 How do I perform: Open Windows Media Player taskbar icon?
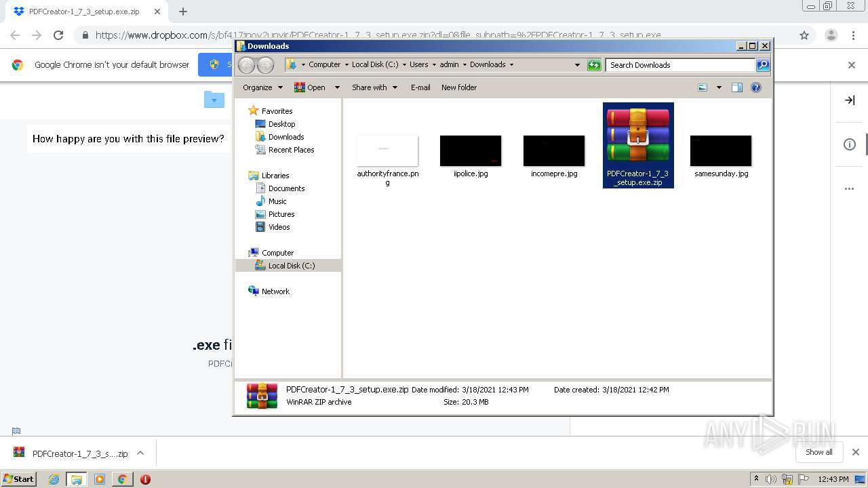click(x=100, y=479)
